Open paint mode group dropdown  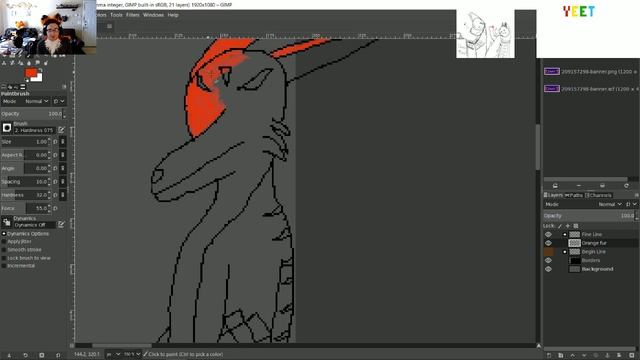click(59, 101)
